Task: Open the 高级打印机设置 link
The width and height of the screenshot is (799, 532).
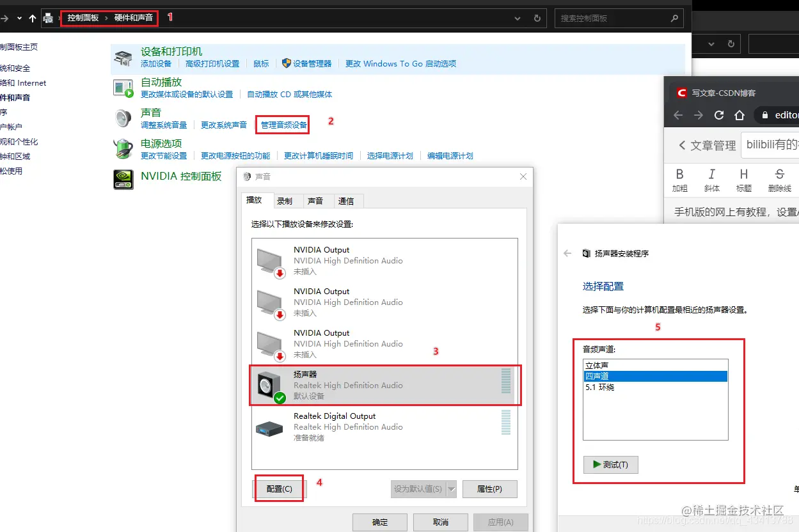Action: [212, 63]
